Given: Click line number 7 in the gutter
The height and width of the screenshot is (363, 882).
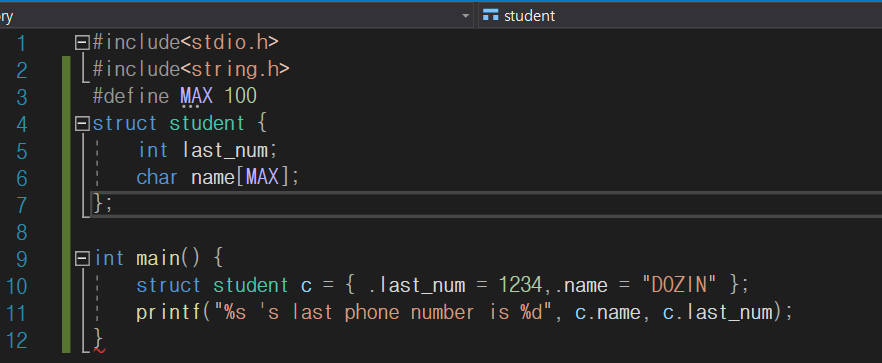Looking at the screenshot, I should (x=22, y=205).
